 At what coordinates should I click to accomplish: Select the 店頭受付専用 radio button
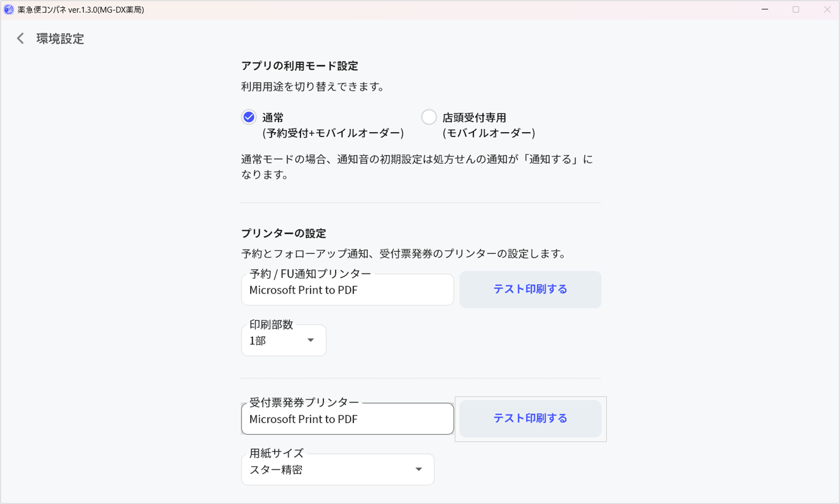coord(429,117)
